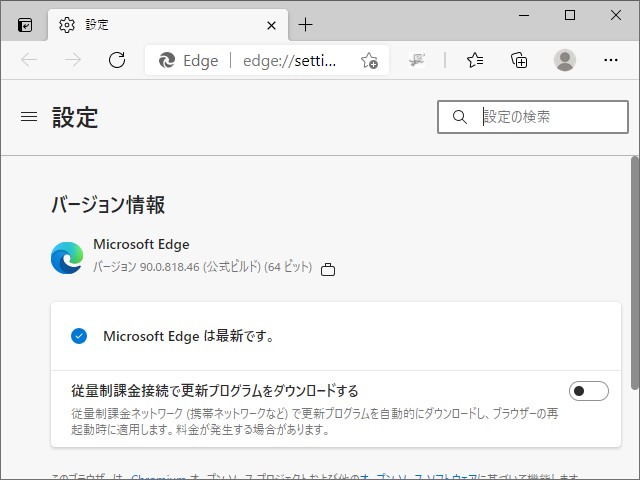
Task: Click the blue checkmark up-to-date icon
Action: (79, 336)
